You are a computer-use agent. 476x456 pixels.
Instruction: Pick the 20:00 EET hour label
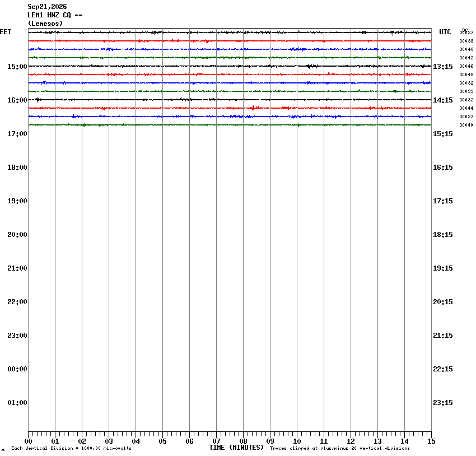pos(17,235)
